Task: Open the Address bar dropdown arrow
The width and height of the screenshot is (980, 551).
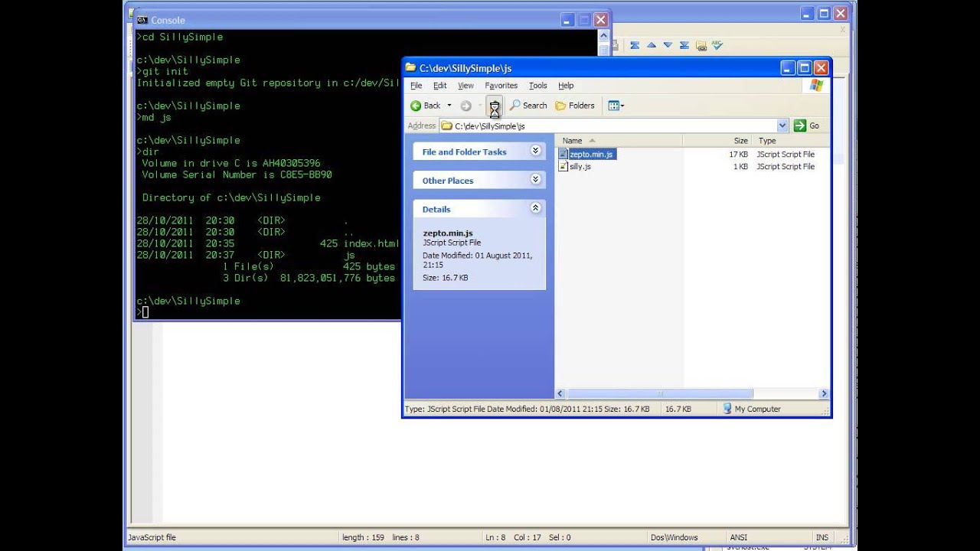Action: (x=782, y=126)
